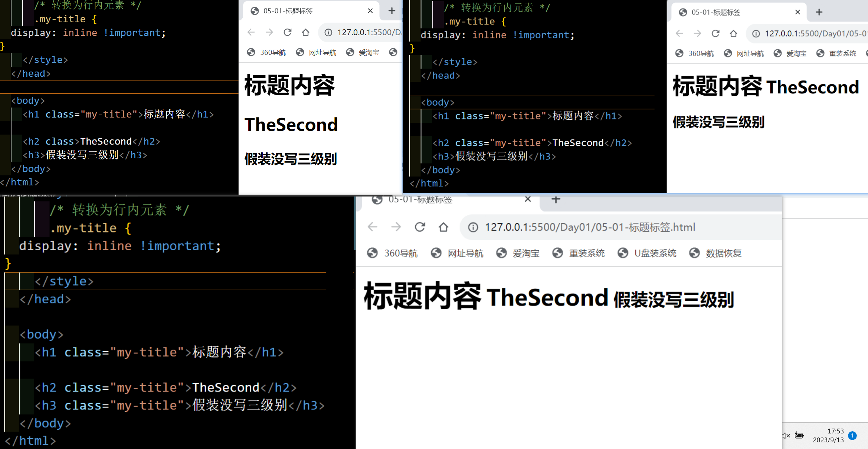Open the U盘装系统 bookmark
This screenshot has width=868, height=449.
tap(647, 253)
